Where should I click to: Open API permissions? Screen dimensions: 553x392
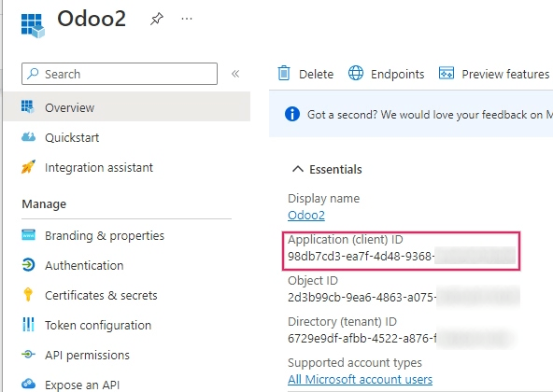pos(87,355)
